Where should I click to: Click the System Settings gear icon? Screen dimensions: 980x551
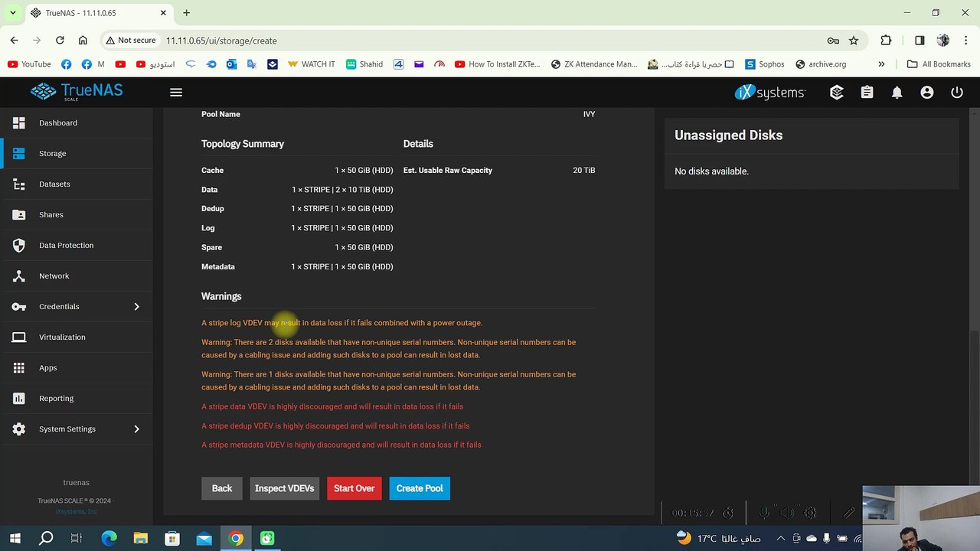pos(19,429)
